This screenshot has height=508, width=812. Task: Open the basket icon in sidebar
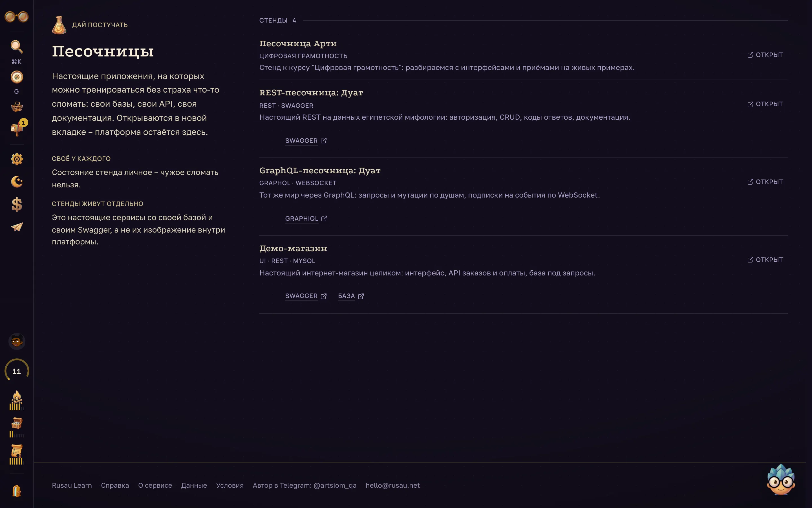16,107
